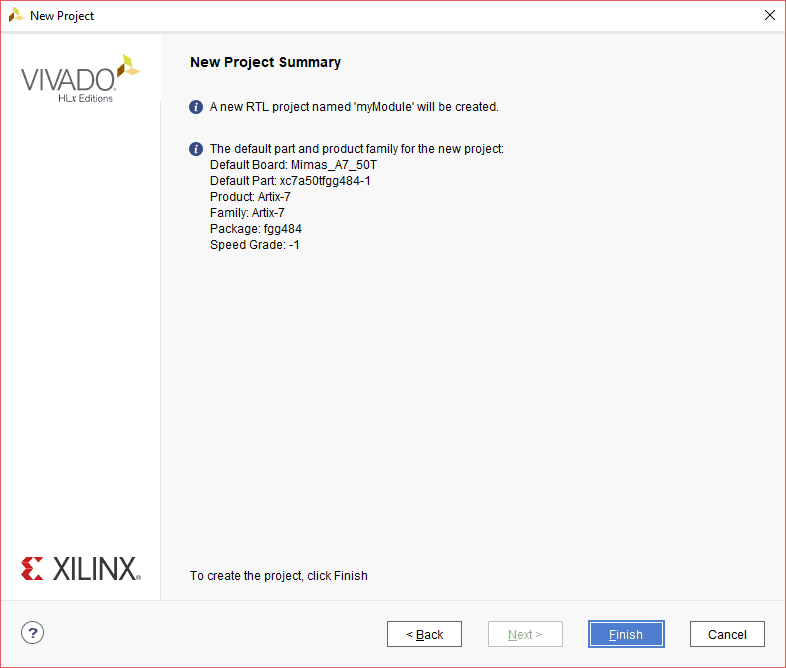This screenshot has width=786, height=668.
Task: Click the grayed-out Next button
Action: tap(525, 634)
